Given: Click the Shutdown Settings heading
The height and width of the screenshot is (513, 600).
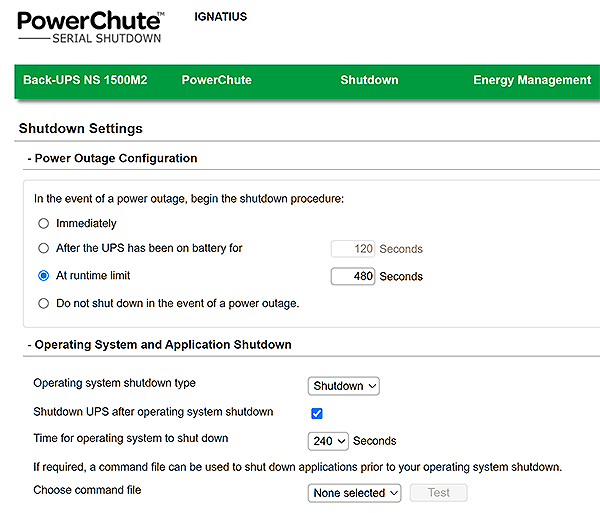Looking at the screenshot, I should [x=81, y=129].
